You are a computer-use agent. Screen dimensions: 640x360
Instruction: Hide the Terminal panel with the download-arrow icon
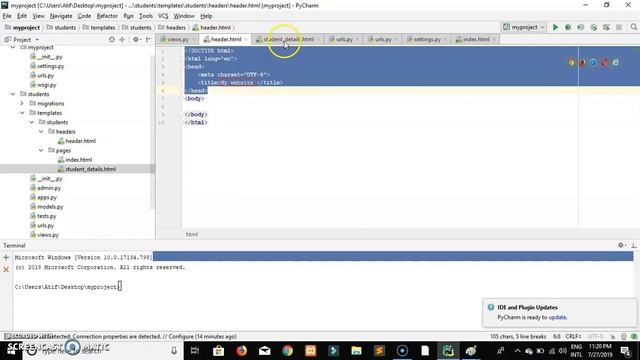(633, 245)
